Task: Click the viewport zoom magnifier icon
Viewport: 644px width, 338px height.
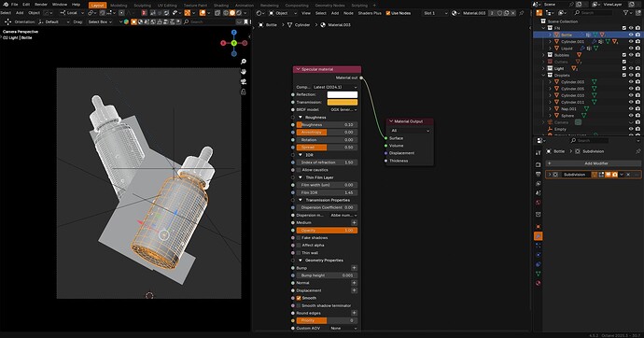Action: point(244,62)
